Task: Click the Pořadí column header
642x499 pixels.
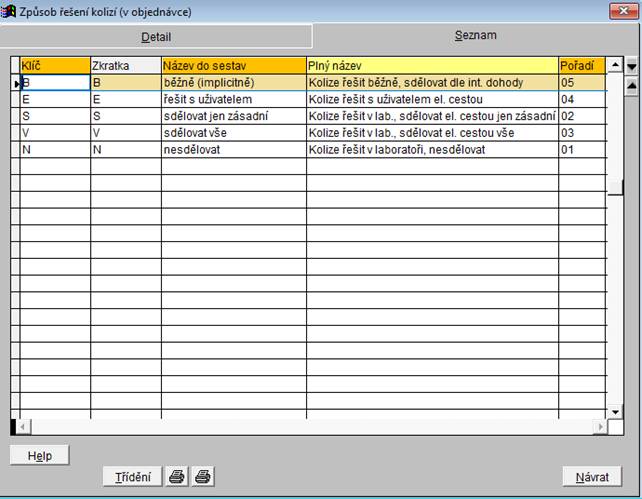Action: [x=580, y=65]
